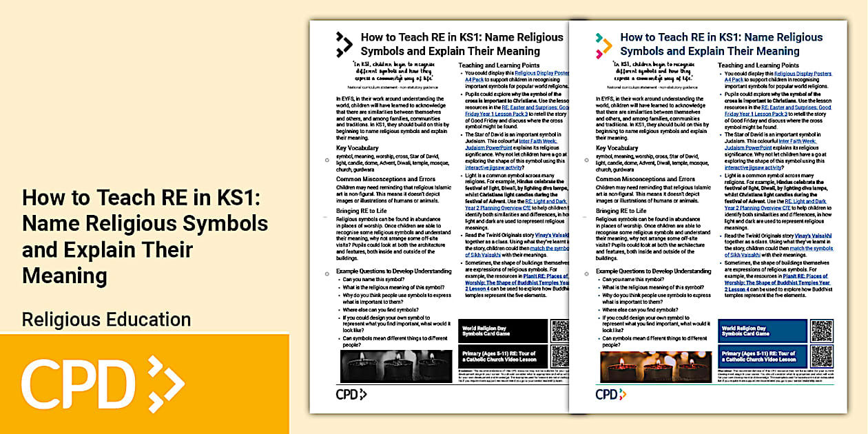
Task: Click the CPD logo at bottom of left page
Action: pos(353,394)
